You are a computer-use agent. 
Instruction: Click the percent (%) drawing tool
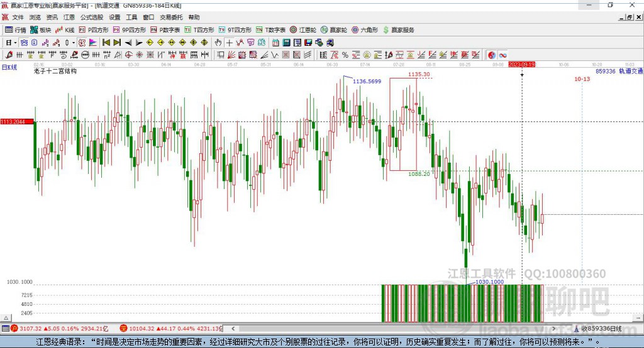coord(345,55)
